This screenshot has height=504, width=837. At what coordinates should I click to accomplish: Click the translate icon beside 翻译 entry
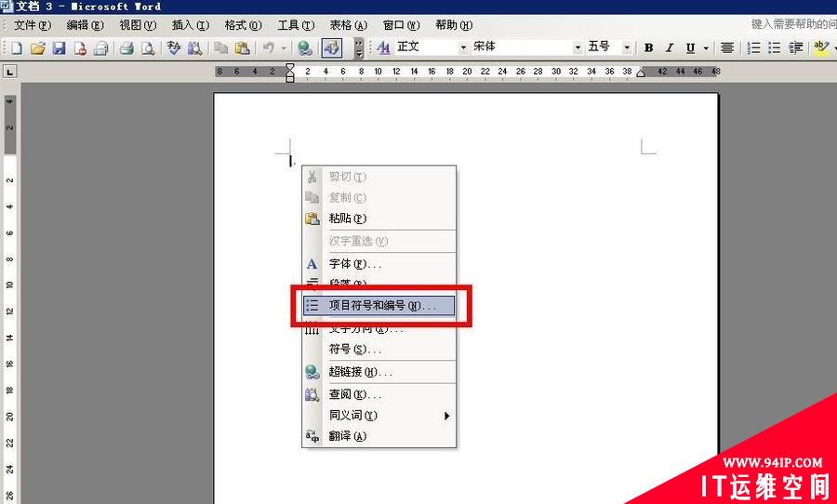pos(312,436)
